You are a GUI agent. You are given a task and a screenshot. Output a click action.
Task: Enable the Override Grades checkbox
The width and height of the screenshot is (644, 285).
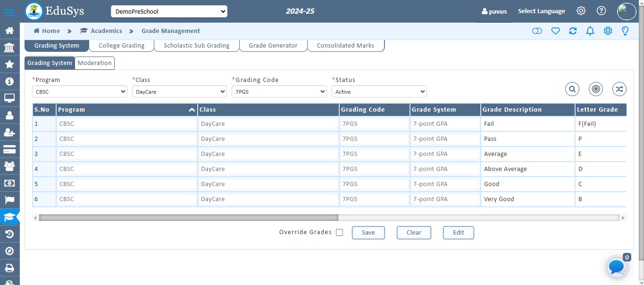pyautogui.click(x=339, y=232)
